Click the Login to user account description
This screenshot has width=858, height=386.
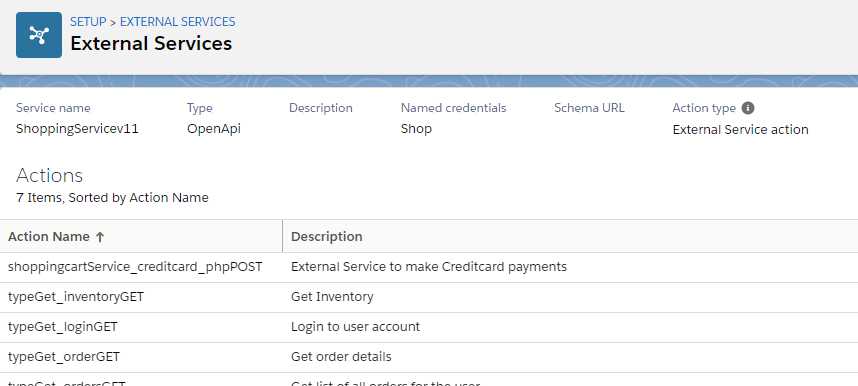(356, 327)
